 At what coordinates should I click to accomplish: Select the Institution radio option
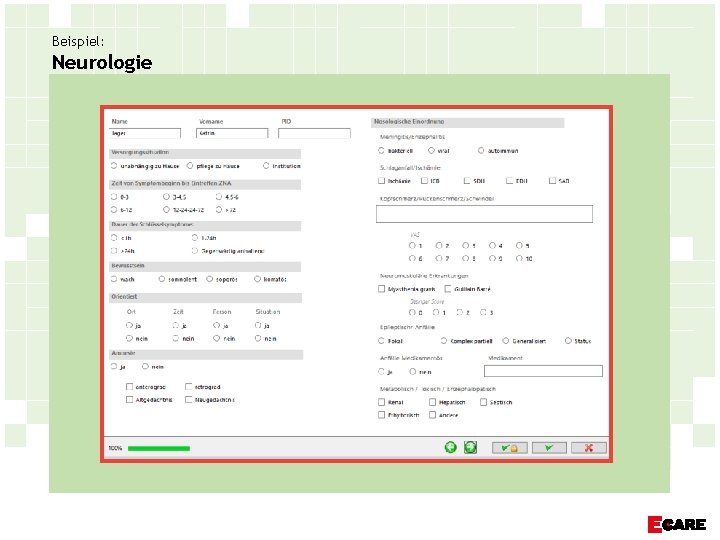pos(266,166)
